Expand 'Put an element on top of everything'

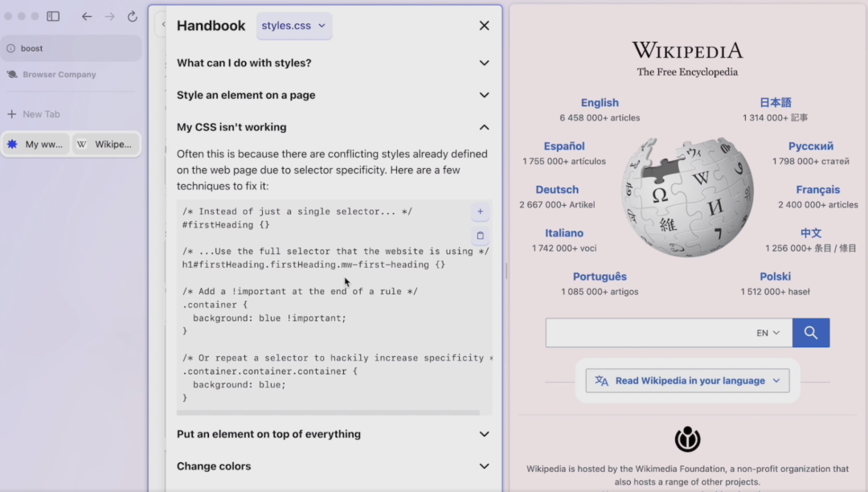point(334,434)
